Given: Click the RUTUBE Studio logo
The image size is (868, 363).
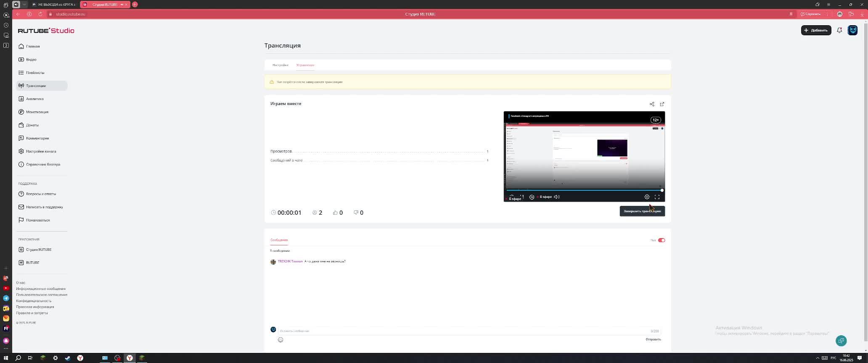Looking at the screenshot, I should click(x=46, y=31).
